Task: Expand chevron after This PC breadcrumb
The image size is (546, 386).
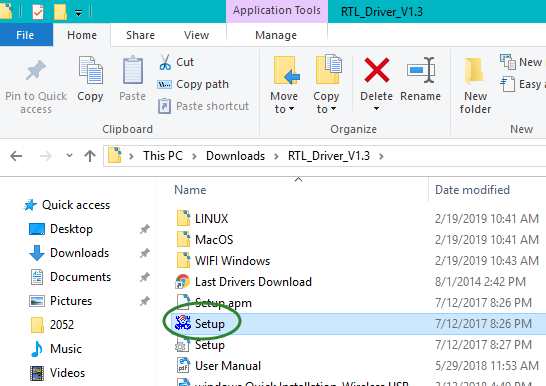Action: (194, 157)
